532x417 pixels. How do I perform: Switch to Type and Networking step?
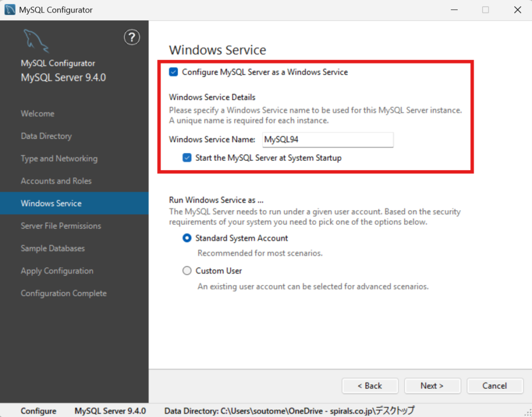click(x=59, y=159)
